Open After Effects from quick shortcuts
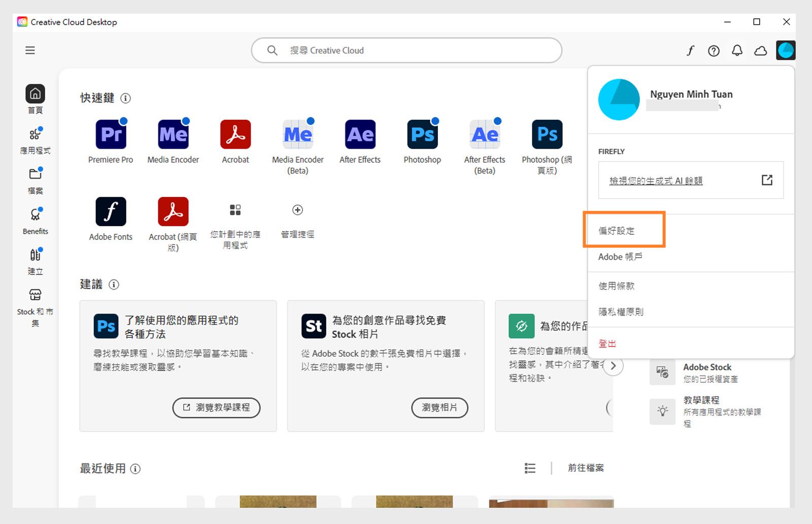 tap(359, 133)
